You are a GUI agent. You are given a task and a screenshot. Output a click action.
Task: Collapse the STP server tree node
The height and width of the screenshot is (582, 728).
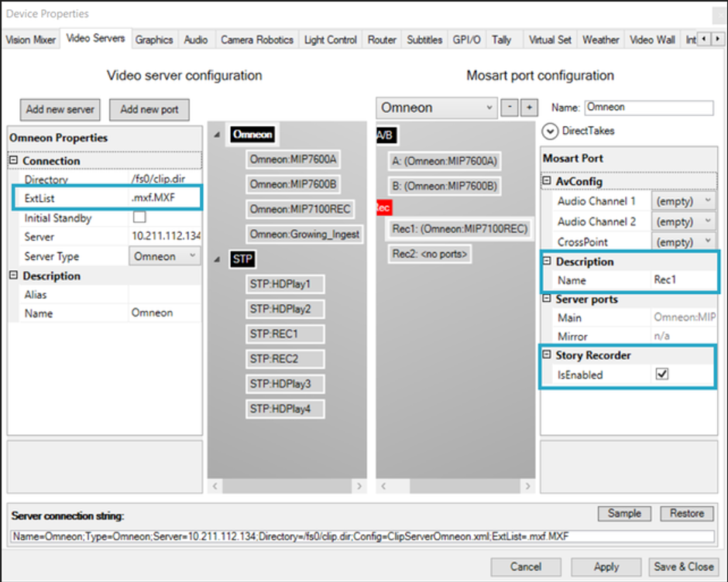click(x=216, y=259)
